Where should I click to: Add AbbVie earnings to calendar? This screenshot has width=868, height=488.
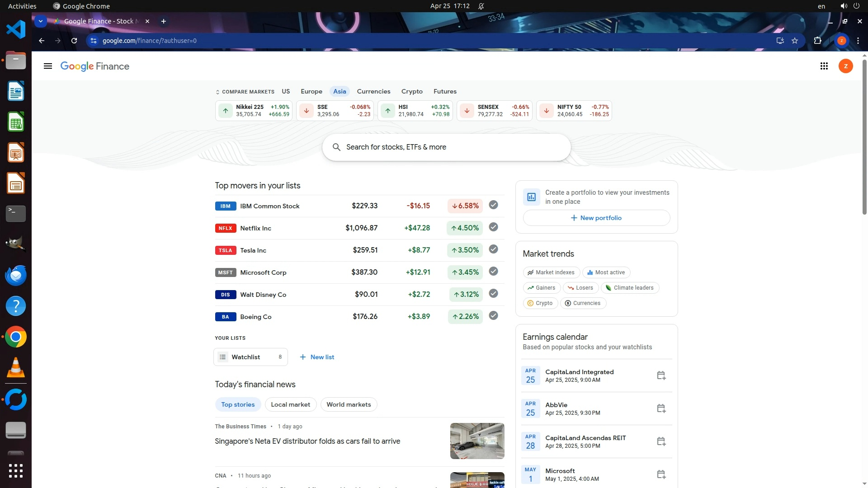pos(661,408)
